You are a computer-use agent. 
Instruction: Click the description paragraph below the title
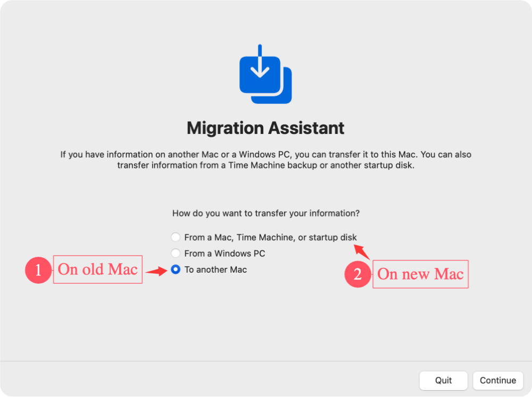click(x=265, y=159)
